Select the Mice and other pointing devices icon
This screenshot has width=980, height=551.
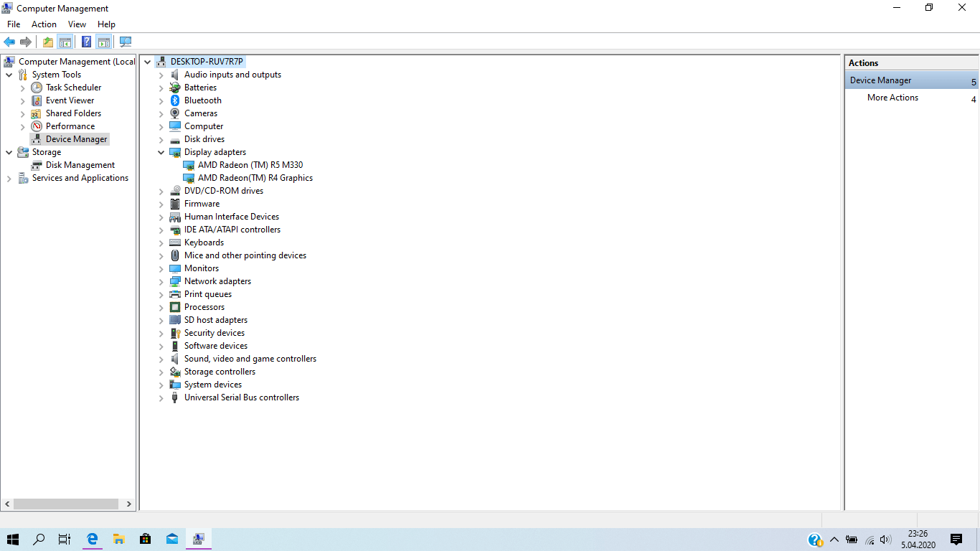(175, 255)
